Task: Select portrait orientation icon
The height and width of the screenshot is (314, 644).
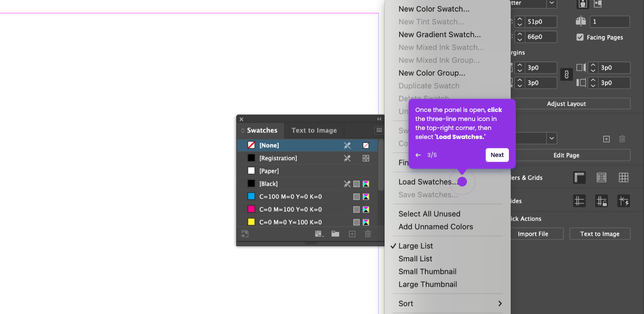Action: [583, 3]
